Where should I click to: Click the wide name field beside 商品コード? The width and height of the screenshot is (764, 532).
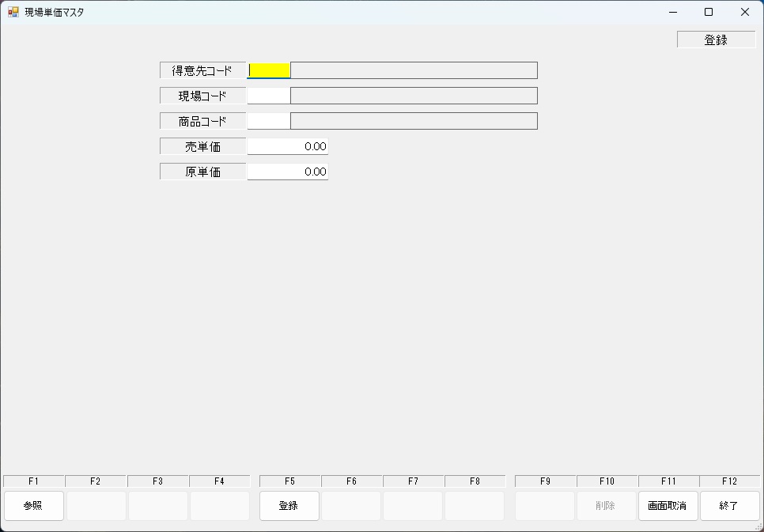pos(414,121)
